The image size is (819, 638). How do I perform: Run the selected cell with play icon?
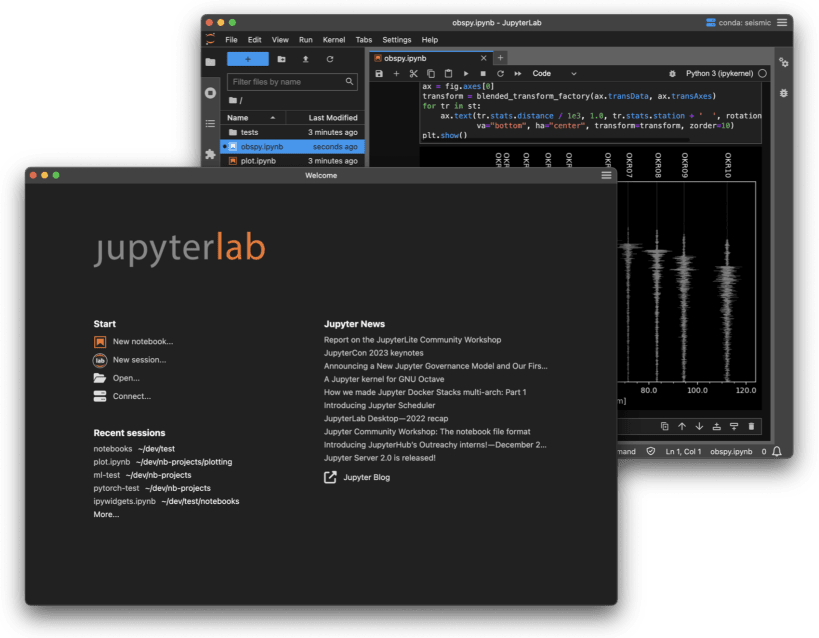[x=466, y=74]
